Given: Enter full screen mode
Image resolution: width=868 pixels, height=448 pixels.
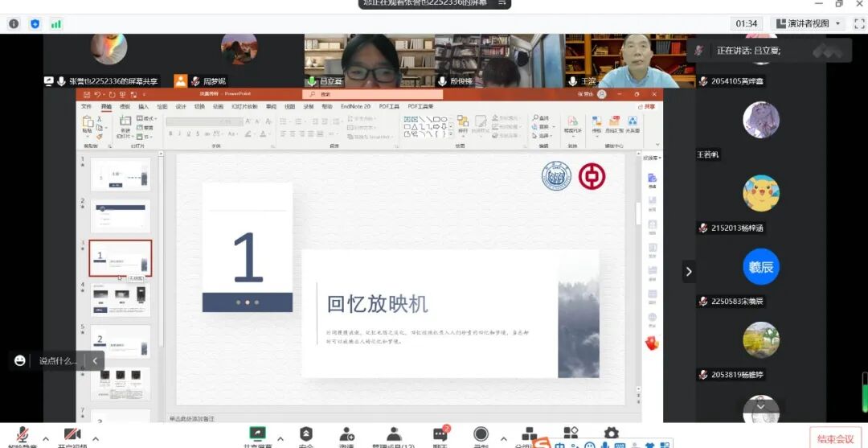Looking at the screenshot, I should point(859,24).
